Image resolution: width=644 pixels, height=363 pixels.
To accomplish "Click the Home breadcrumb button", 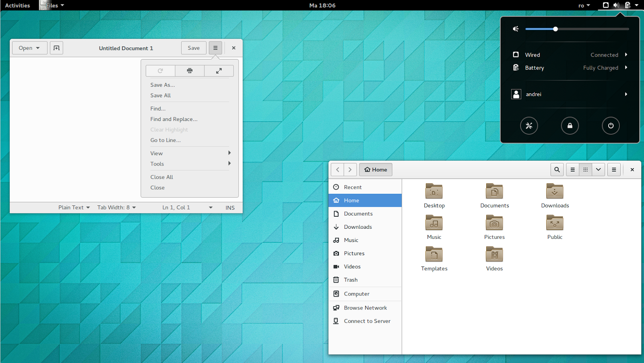I will tap(375, 169).
